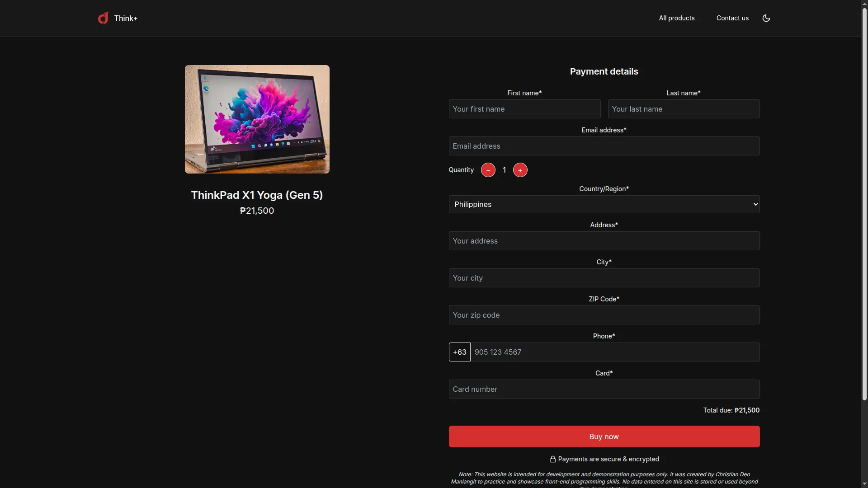Screen dimensions: 868x488
Task: Click the ThinkPad X1 Yoga product image
Action: 257,119
